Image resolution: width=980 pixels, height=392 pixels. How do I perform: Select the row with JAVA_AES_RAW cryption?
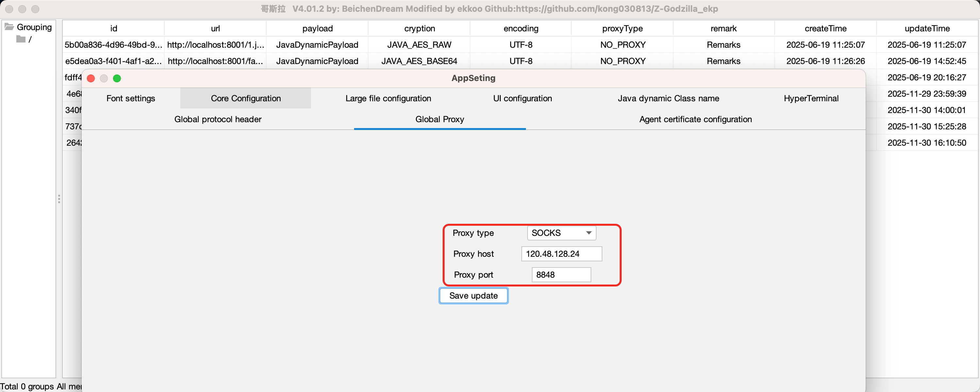(x=419, y=45)
